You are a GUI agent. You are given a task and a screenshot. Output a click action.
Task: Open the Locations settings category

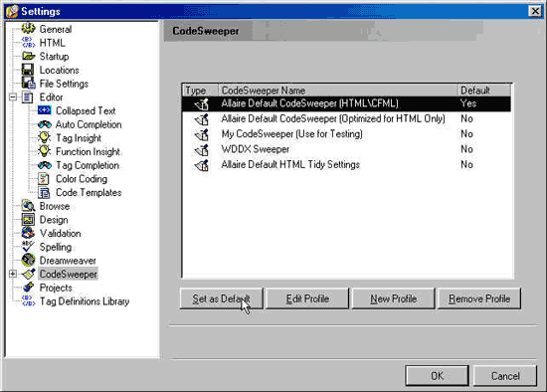tap(60, 70)
